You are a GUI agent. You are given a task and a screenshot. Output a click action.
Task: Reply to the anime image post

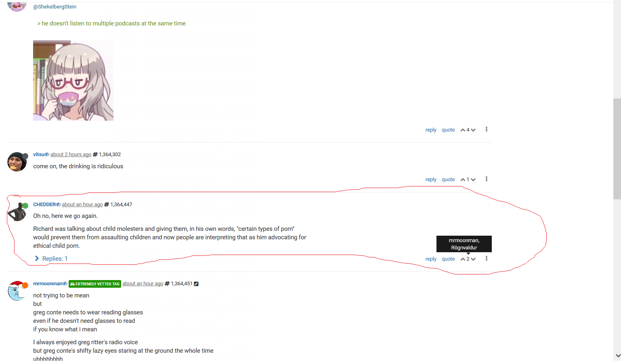coord(431,130)
